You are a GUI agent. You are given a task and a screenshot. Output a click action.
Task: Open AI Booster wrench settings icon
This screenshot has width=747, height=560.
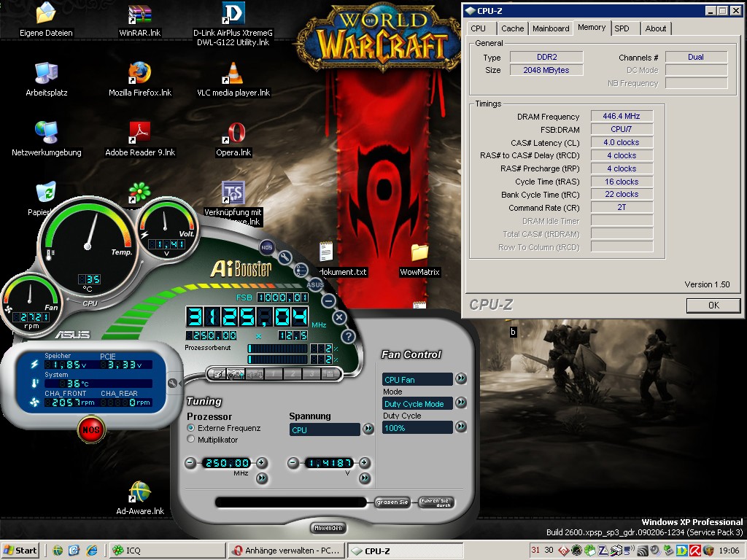click(x=285, y=257)
